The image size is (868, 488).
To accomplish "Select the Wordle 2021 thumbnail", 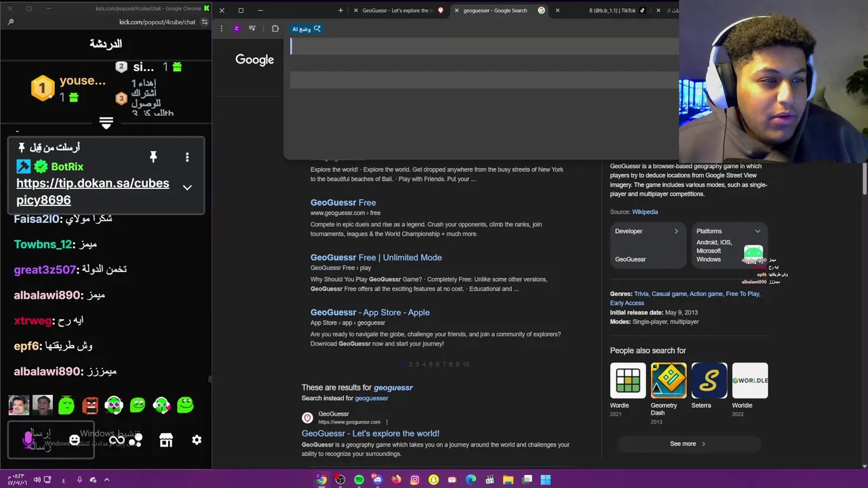I will coord(627,380).
